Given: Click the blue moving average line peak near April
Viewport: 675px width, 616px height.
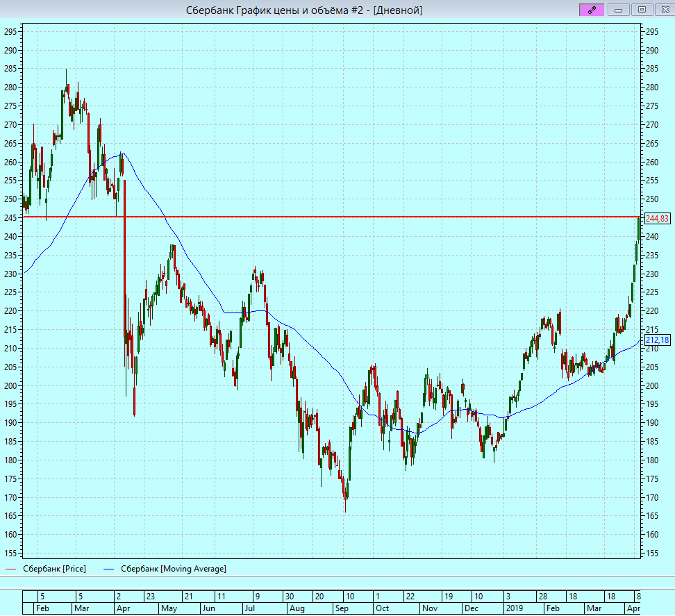Looking at the screenshot, I should pyautogui.click(x=124, y=153).
